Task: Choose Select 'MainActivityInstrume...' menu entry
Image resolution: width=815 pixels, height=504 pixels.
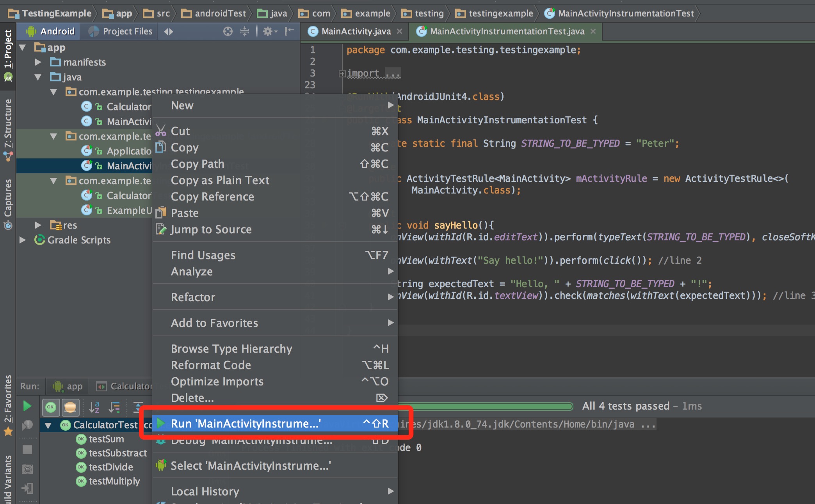Action: tap(275, 466)
